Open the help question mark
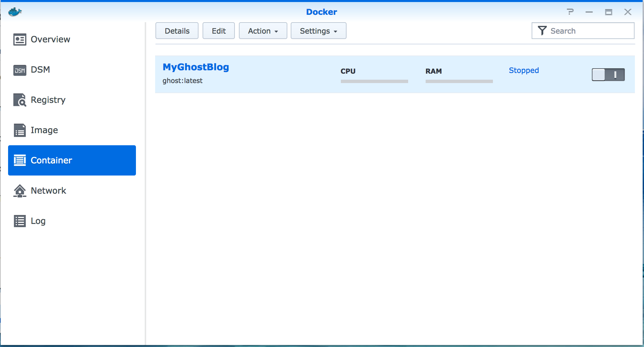This screenshot has width=644, height=347. point(570,12)
